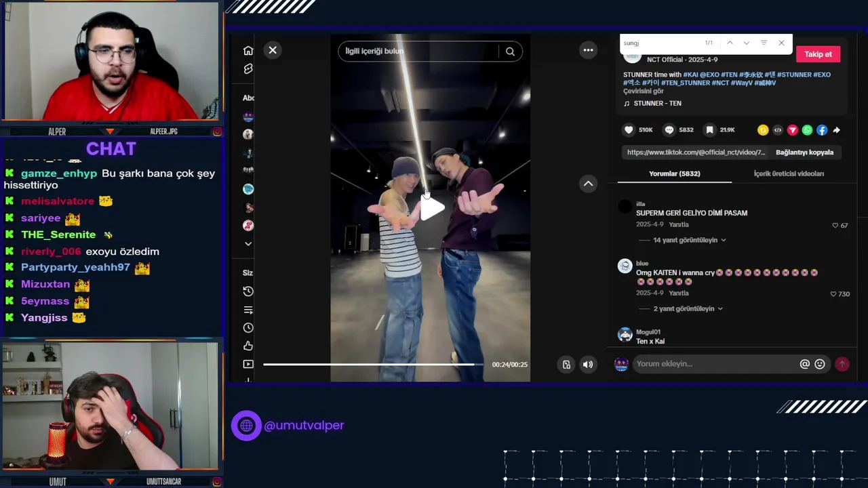Click 'Bağlantıyı kopyala' copy link button
The height and width of the screenshot is (488, 868).
tap(804, 152)
